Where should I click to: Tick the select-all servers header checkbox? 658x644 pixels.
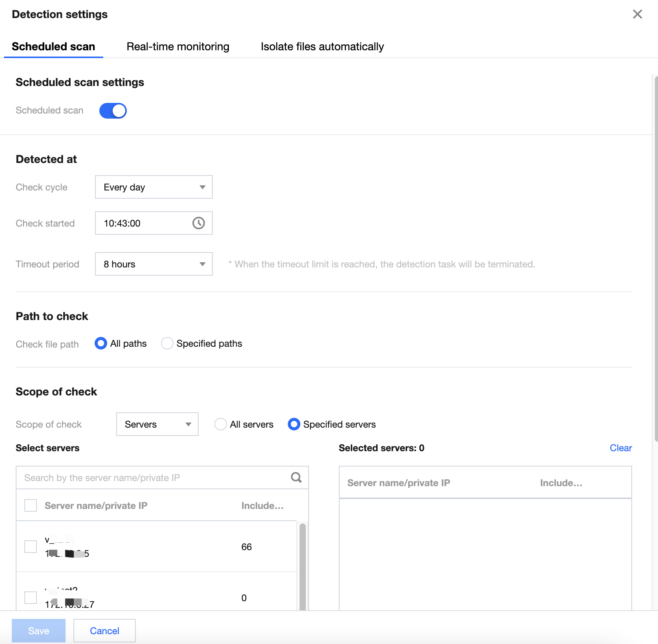[x=31, y=505]
